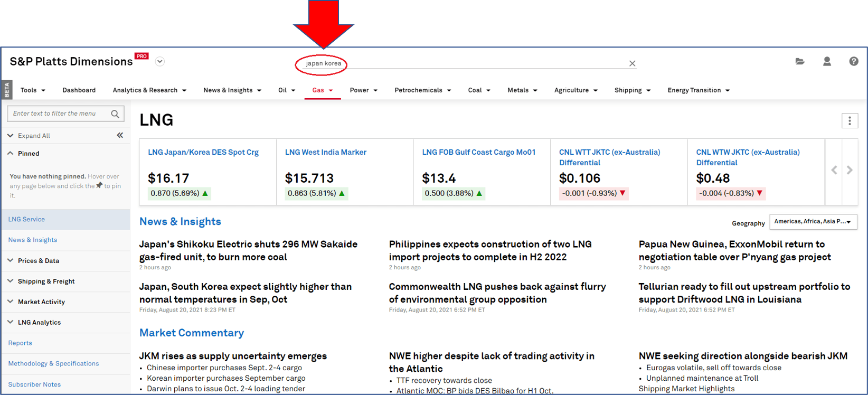868x395 pixels.
Task: Click the 0.870 (5.69%) change badge
Action: (x=180, y=193)
